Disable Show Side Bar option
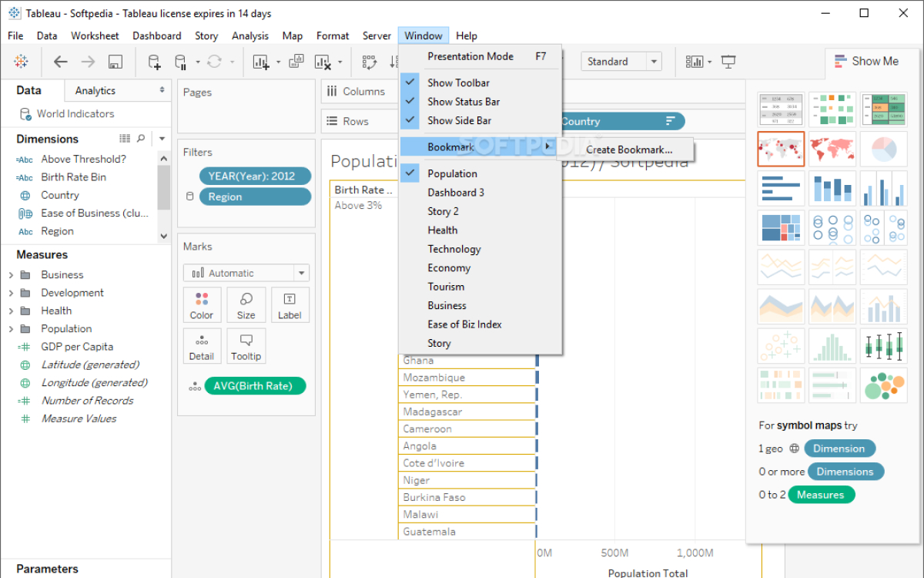 click(x=459, y=120)
